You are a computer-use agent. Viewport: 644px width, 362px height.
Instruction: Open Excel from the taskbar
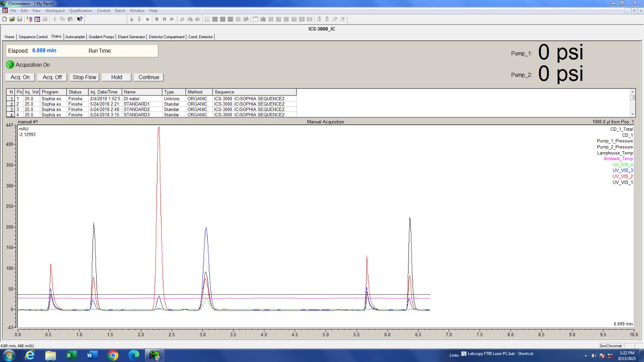coord(71,355)
